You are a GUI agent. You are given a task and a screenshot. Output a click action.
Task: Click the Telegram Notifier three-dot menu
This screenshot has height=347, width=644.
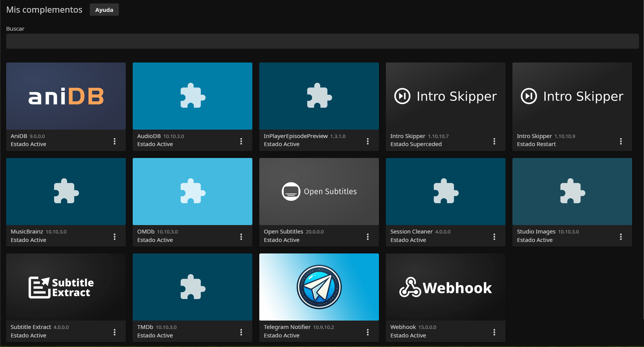click(367, 332)
